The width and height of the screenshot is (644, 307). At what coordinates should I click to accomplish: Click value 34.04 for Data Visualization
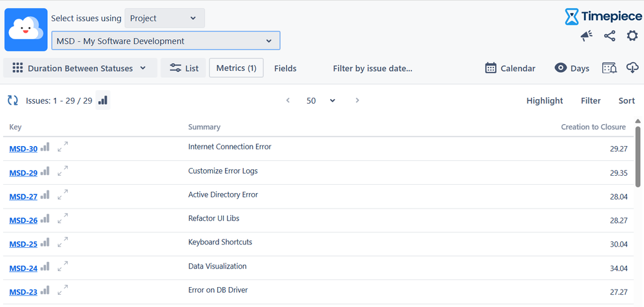[x=618, y=268]
